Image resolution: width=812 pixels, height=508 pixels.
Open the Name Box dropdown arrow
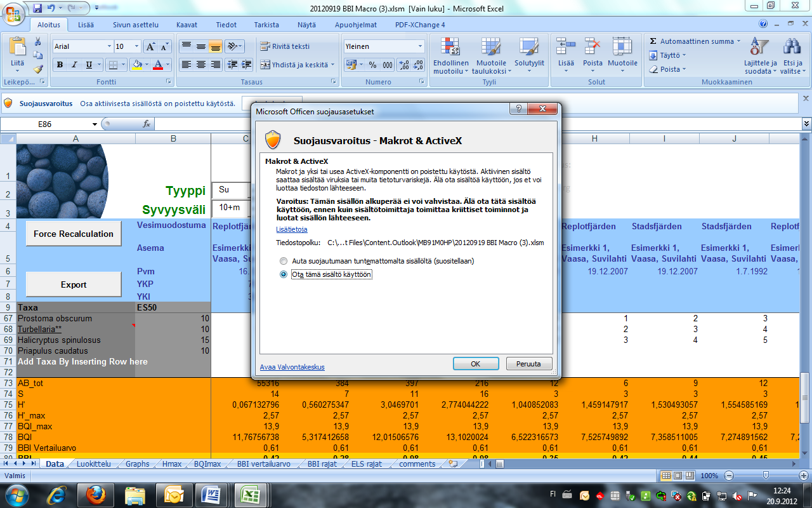click(95, 124)
